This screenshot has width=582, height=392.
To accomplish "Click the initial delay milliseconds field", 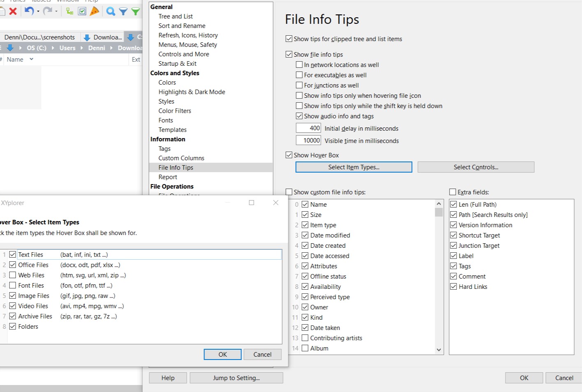I will tap(308, 128).
